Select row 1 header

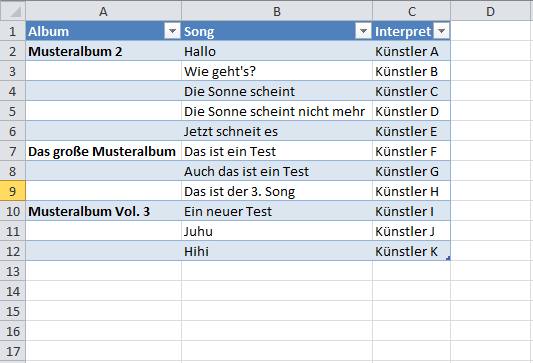tap(13, 31)
